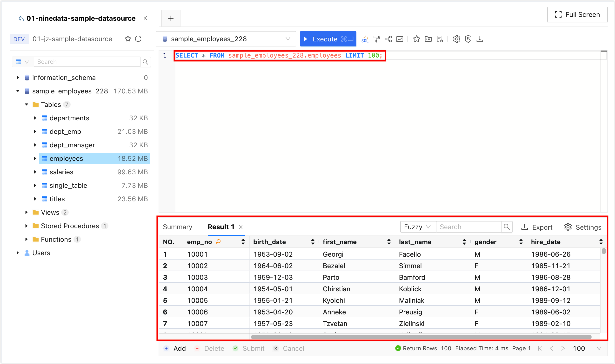Click the Cancel changes button

click(288, 349)
